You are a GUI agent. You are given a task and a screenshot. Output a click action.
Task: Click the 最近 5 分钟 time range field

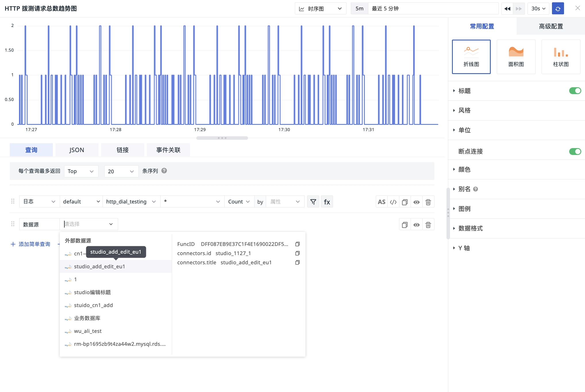click(x=433, y=9)
